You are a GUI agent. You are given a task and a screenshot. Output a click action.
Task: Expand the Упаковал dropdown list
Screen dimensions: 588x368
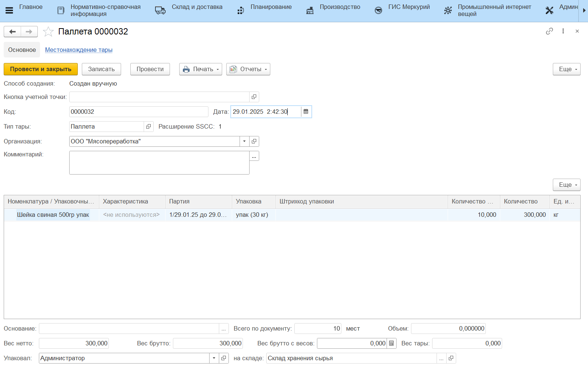pos(214,358)
